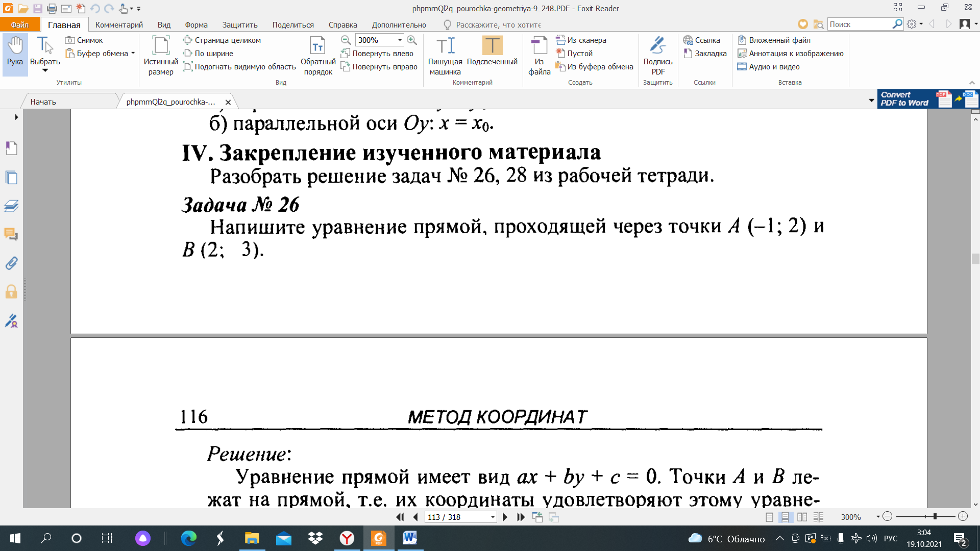Image resolution: width=980 pixels, height=551 pixels.
Task: Open the comments side panel
Action: [x=11, y=235]
